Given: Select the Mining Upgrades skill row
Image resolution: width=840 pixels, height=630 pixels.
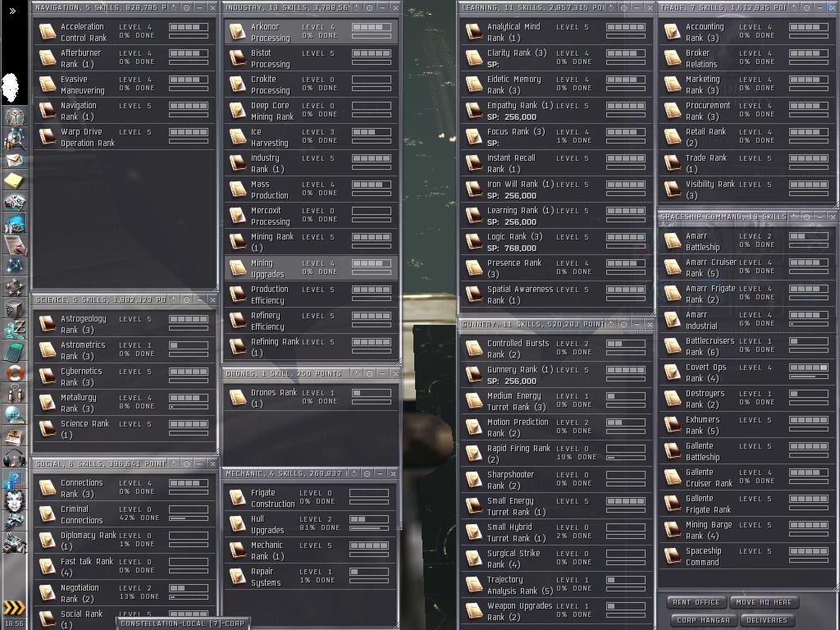Looking at the screenshot, I should point(311,268).
